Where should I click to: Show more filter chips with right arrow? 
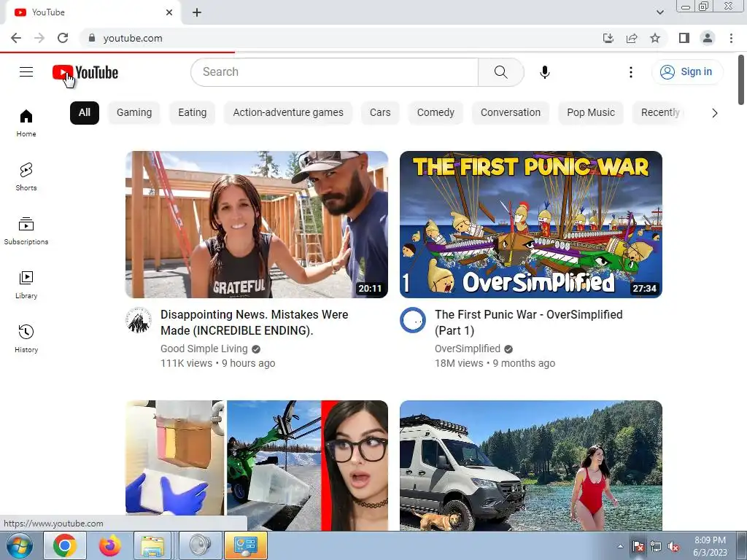coord(714,113)
